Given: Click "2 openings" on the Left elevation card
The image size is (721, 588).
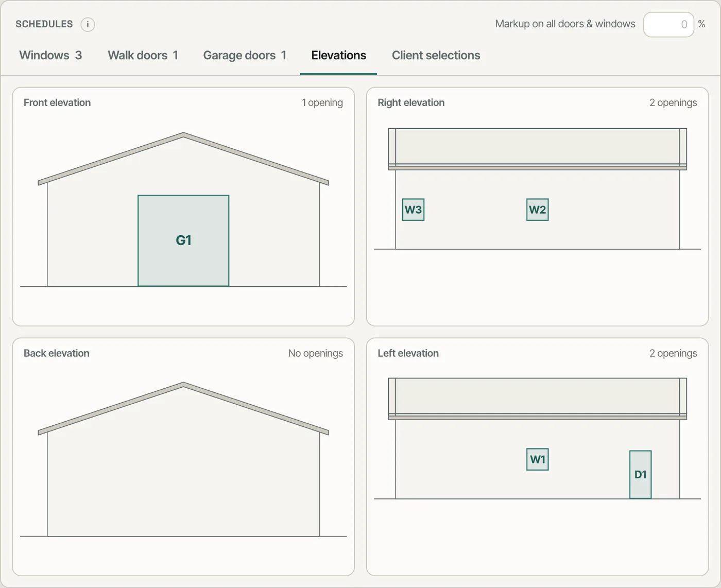Looking at the screenshot, I should pos(673,353).
